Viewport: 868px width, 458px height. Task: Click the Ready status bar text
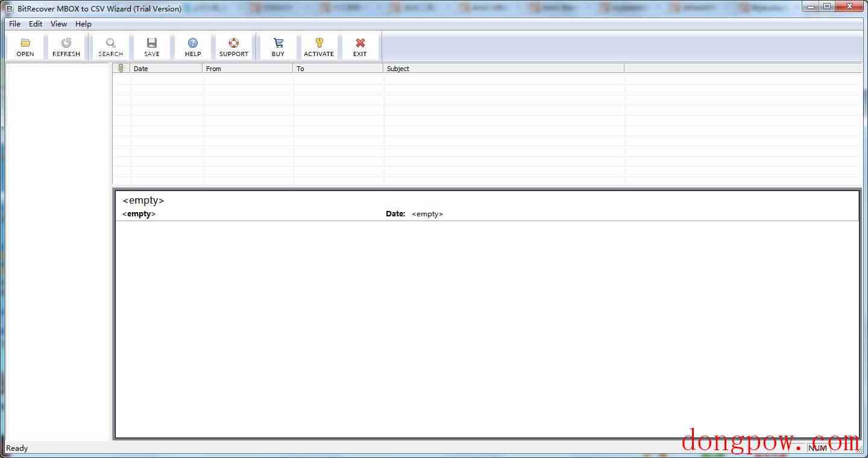pos(17,448)
